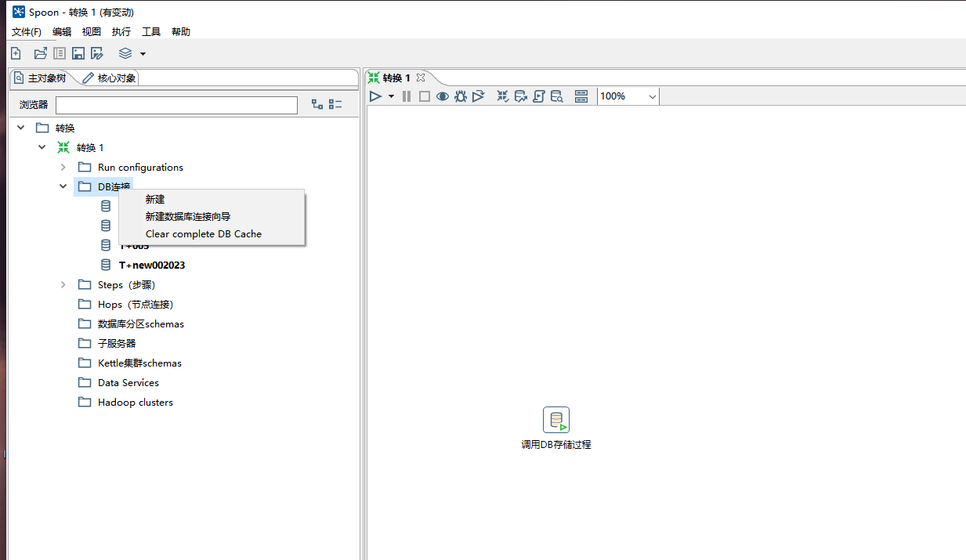Screen dimensions: 966x560
Task: Click the verify transformation icon
Action: tap(503, 96)
